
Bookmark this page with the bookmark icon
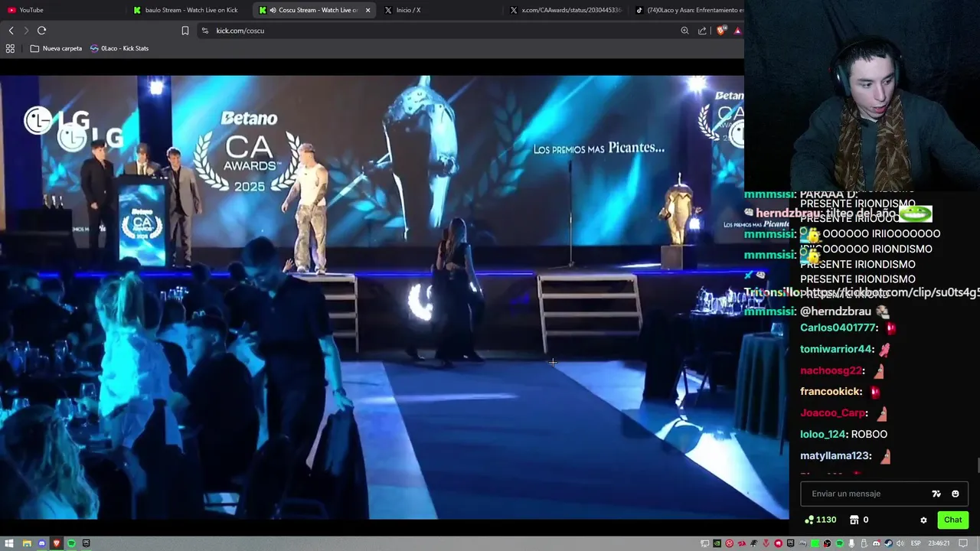(185, 31)
